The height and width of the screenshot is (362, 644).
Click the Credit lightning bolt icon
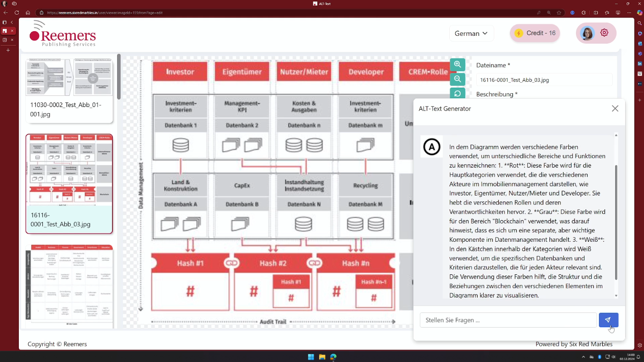[519, 33]
